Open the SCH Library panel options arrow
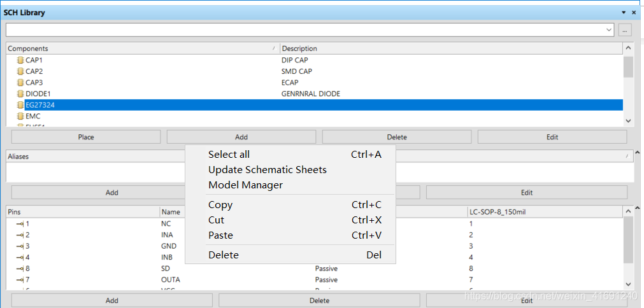Image resolution: width=644 pixels, height=308 pixels. (x=624, y=13)
